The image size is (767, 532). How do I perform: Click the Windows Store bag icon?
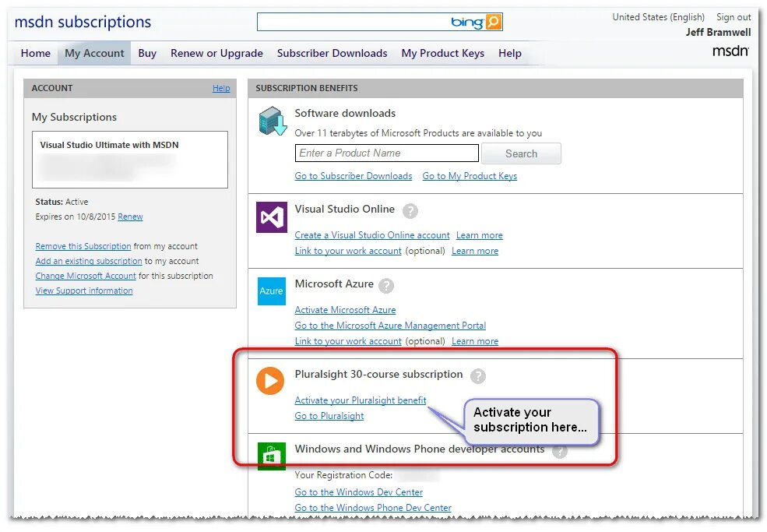272,456
